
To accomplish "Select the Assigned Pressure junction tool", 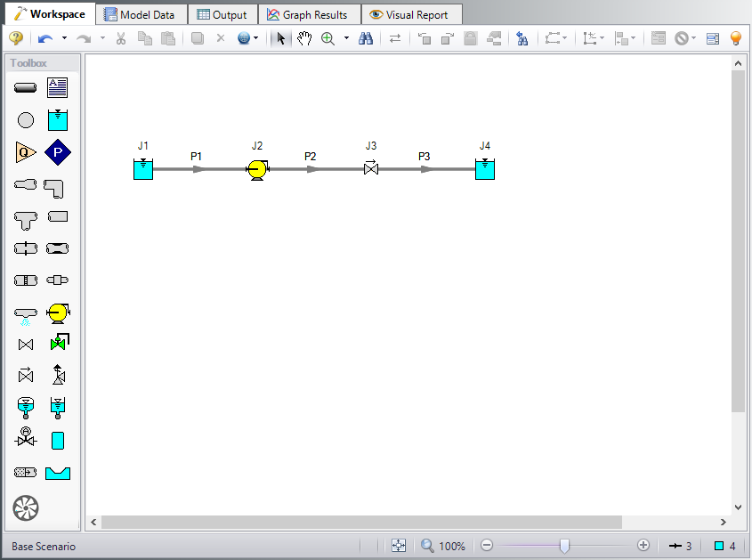I will coord(57,151).
